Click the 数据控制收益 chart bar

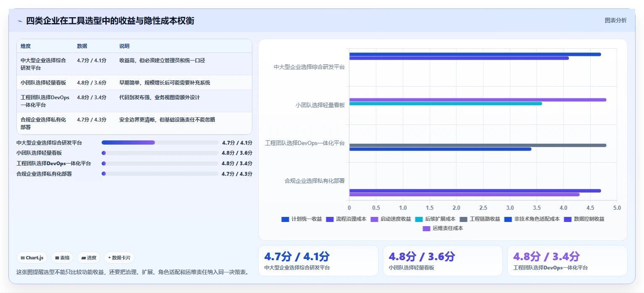click(x=475, y=191)
